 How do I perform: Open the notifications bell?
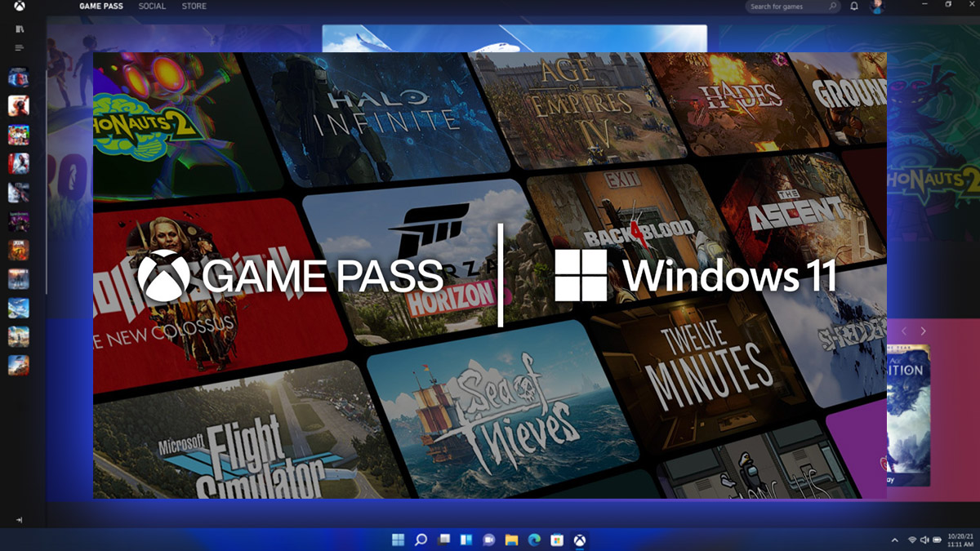click(854, 7)
